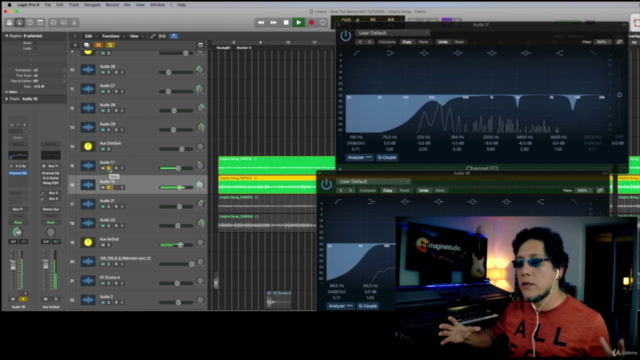Click Q-Couple button in Audio 18 EQ
The width and height of the screenshot is (640, 360).
click(x=367, y=306)
